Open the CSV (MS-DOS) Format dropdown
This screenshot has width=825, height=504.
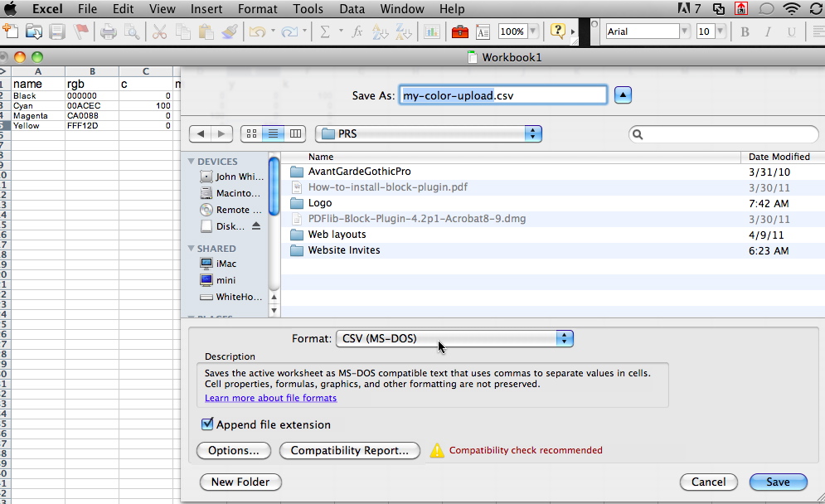pyautogui.click(x=454, y=338)
